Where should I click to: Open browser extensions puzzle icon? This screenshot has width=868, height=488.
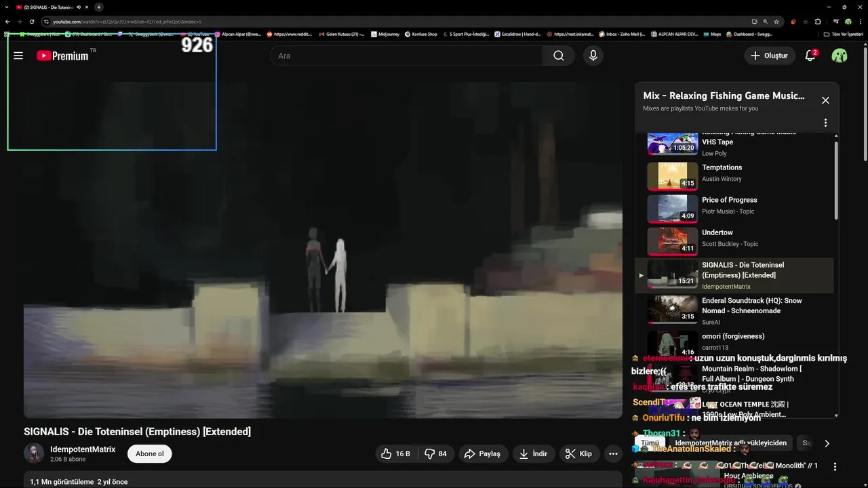[x=818, y=22]
